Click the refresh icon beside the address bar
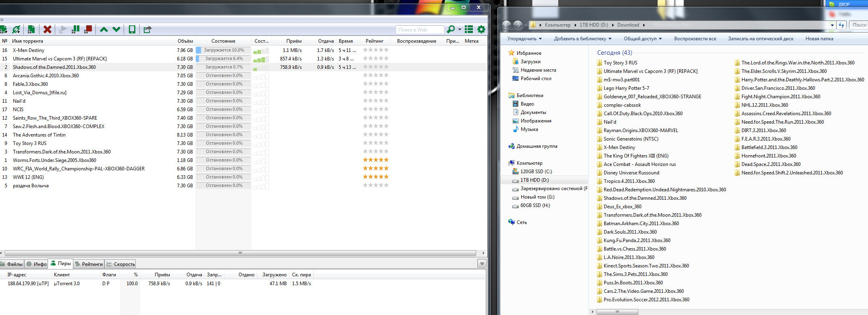868x315 pixels. tap(841, 25)
